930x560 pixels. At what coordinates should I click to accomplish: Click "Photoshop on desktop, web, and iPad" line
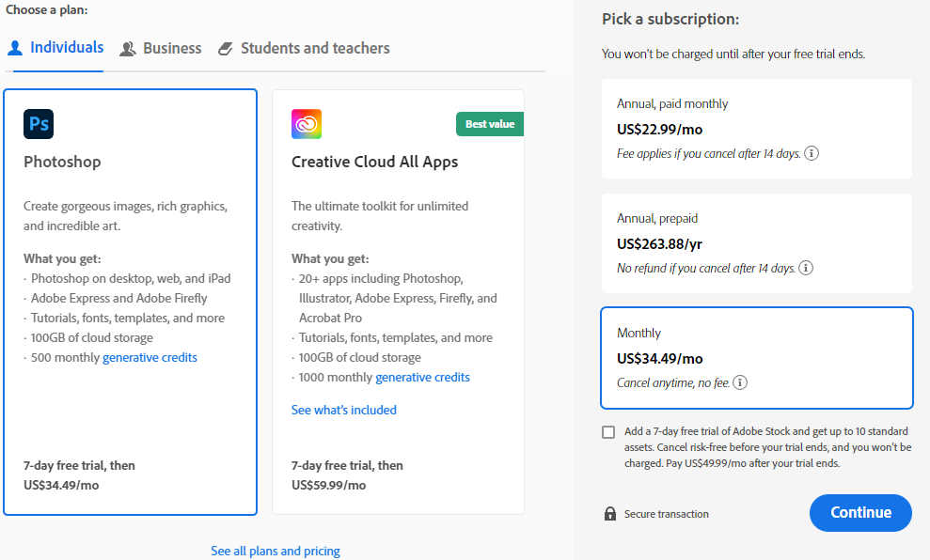point(131,278)
